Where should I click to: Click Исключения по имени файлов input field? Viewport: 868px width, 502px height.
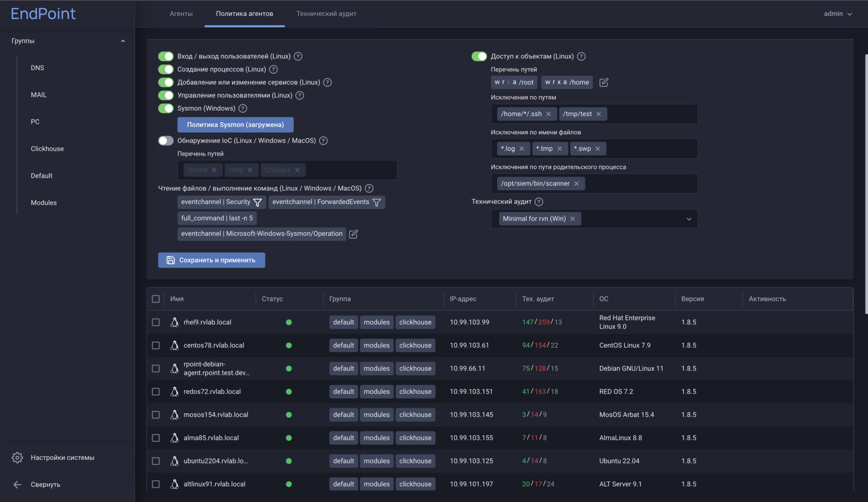click(x=594, y=149)
